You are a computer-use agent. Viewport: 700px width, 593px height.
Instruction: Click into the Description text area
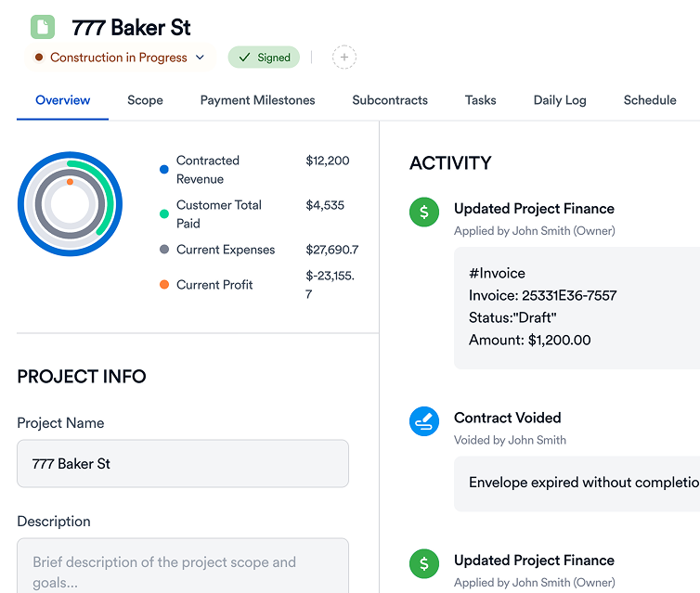pos(183,565)
